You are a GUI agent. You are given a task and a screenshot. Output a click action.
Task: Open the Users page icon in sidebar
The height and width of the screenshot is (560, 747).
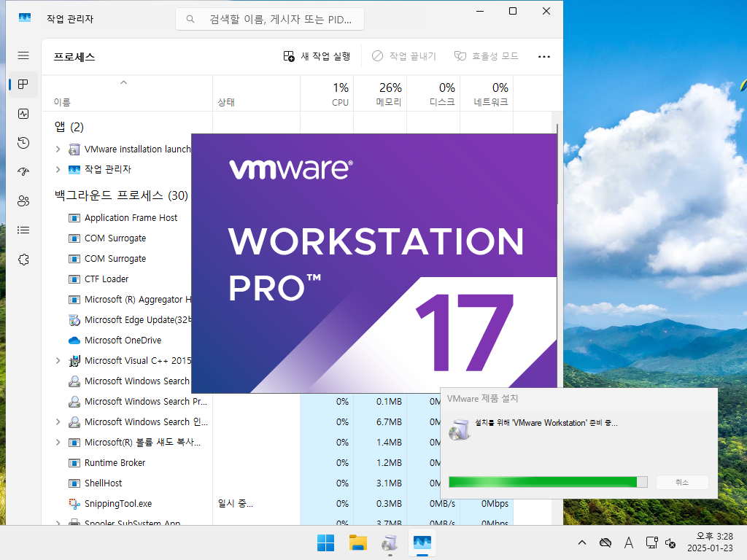23,201
